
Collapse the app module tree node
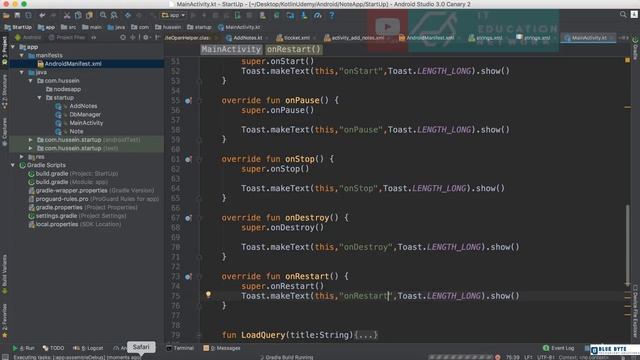pos(13,47)
